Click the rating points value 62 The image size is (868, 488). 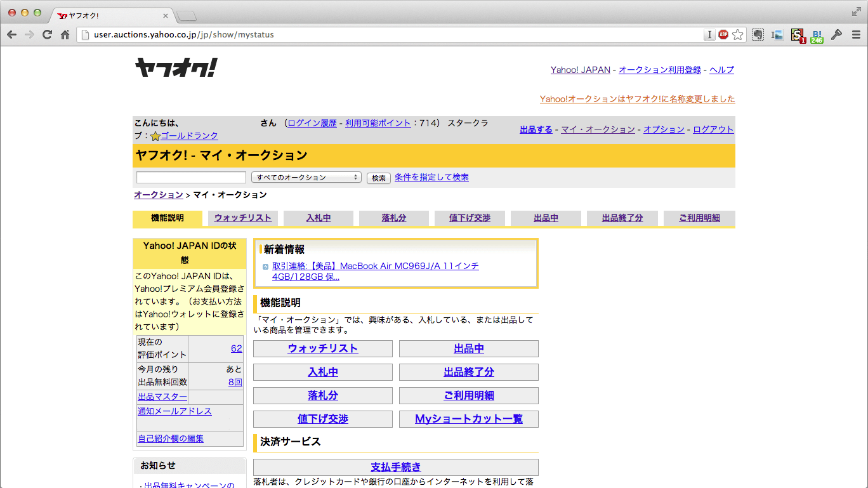point(237,348)
